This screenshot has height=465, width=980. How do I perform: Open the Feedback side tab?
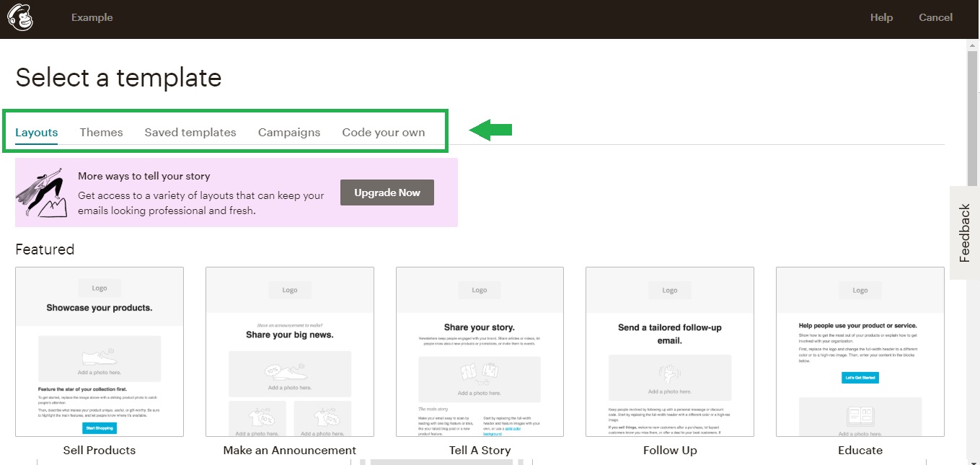pyautogui.click(x=964, y=233)
